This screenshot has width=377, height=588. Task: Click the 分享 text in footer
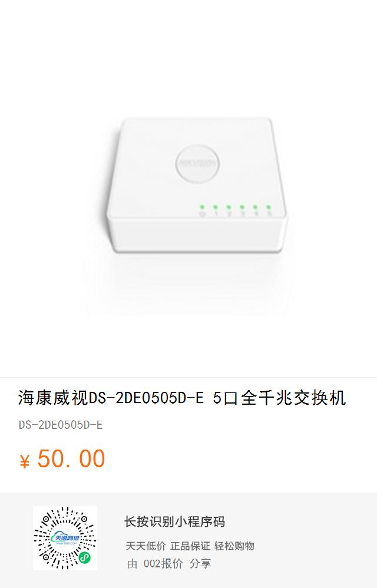(200, 563)
